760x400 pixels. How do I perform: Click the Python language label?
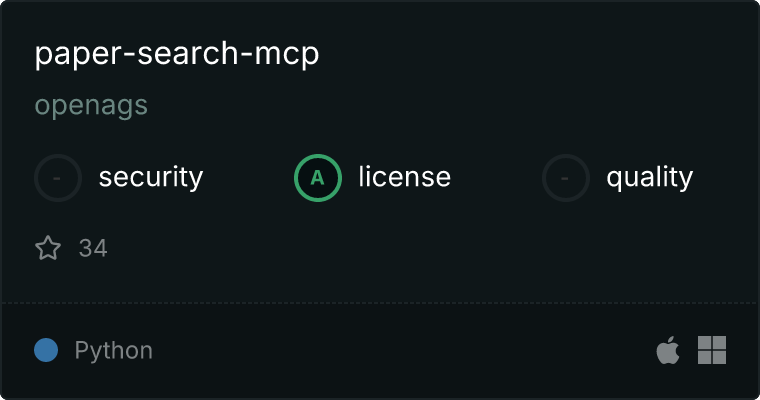113,351
